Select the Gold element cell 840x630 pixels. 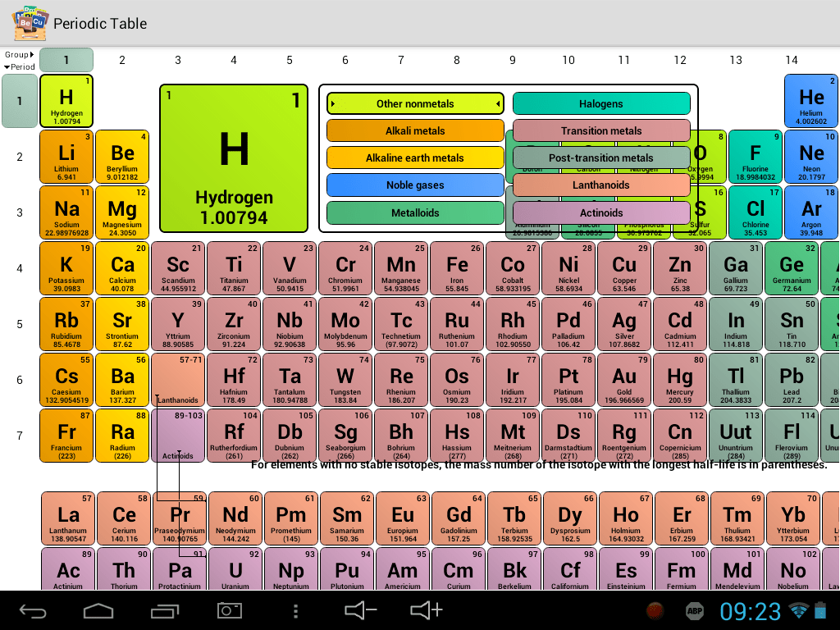click(624, 380)
